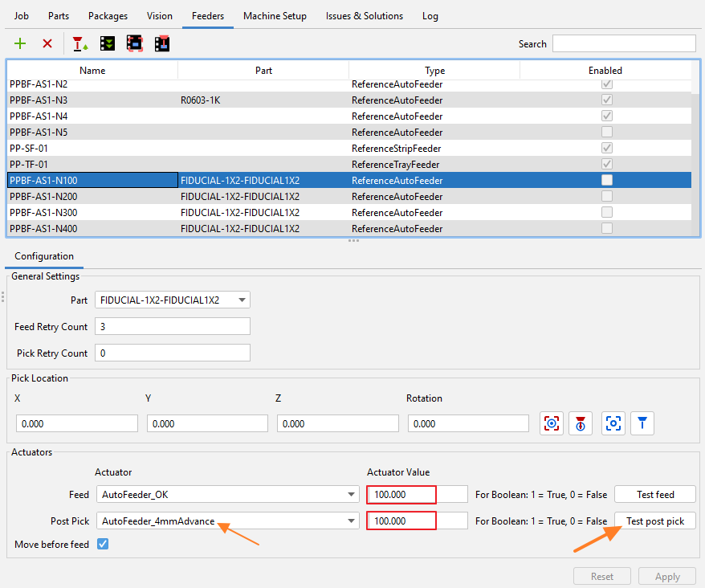Screen dimensions: 705x588
Task: Click toolbar icon with red dashed camera frame
Action: tap(135, 43)
